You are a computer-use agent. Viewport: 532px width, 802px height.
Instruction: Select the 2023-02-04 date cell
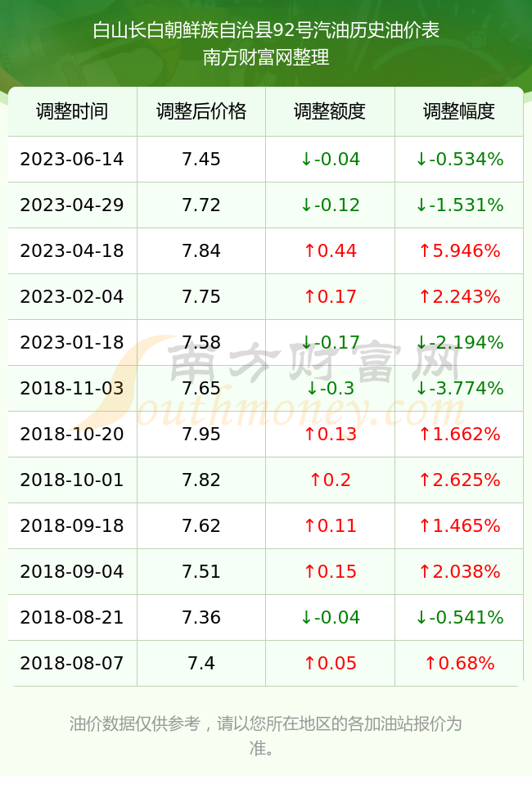(x=72, y=296)
